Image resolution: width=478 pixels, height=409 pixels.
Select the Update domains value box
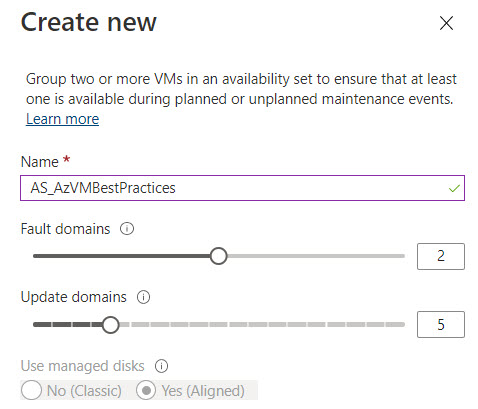click(441, 324)
